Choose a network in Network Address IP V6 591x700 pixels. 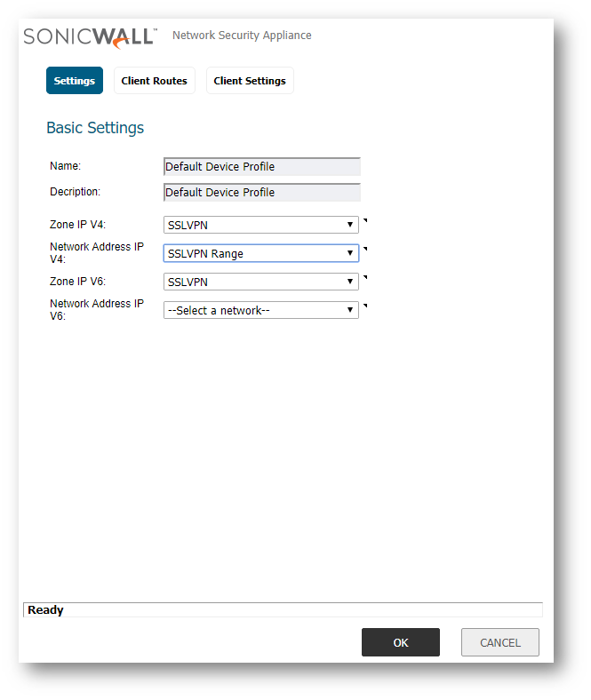coord(261,310)
